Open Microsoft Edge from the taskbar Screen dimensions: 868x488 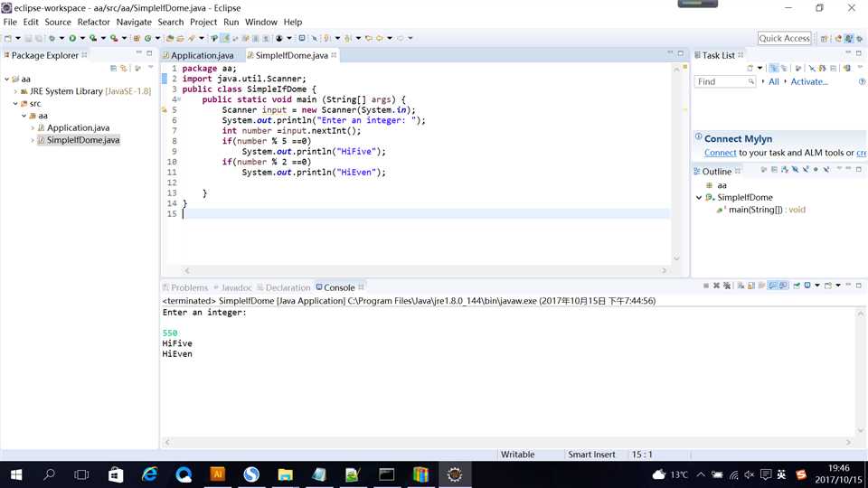pyautogui.click(x=149, y=474)
